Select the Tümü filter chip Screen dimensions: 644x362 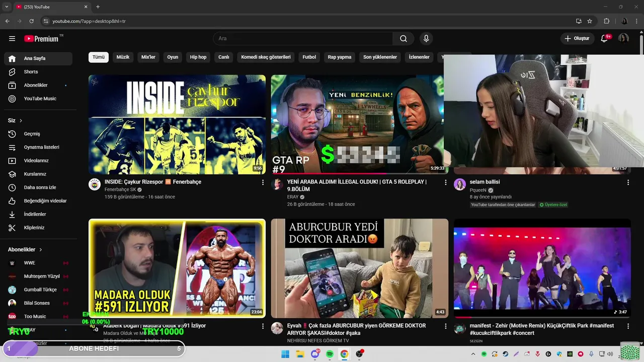point(99,57)
